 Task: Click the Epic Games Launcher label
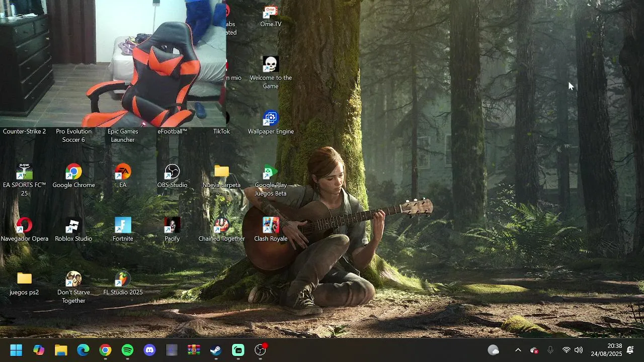click(123, 136)
